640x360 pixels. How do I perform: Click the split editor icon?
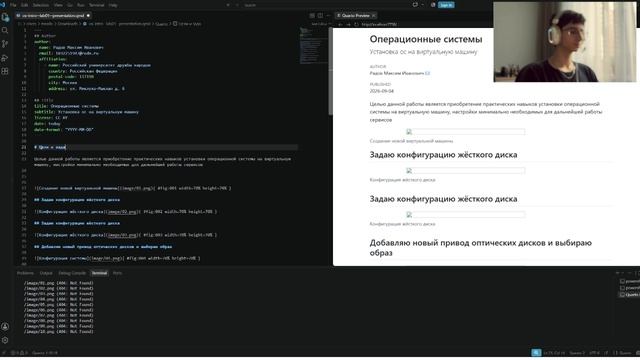(x=320, y=16)
